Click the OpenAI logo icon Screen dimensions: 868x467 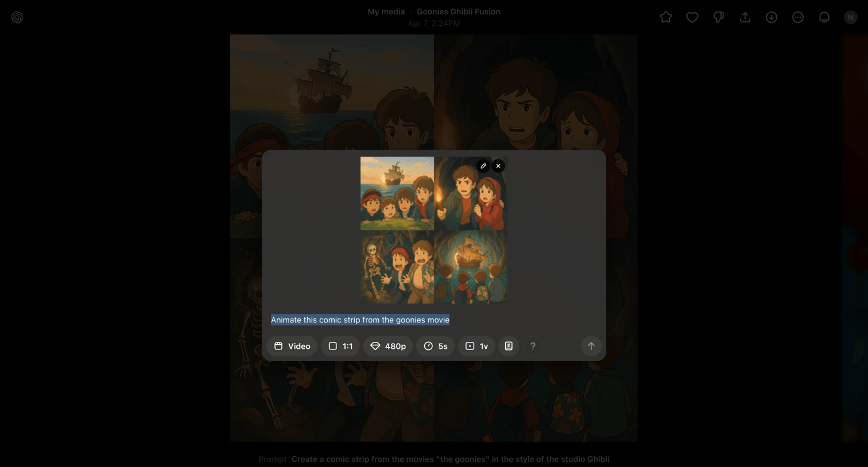click(x=17, y=17)
